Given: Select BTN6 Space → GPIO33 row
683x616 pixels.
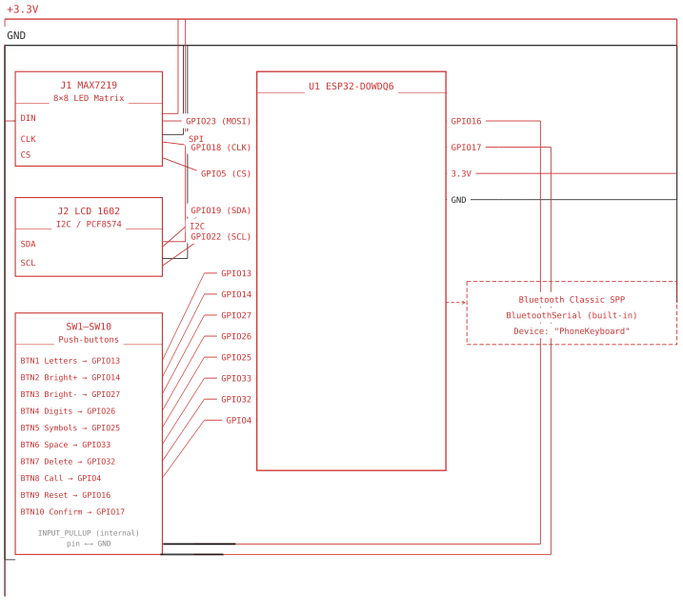Looking at the screenshot, I should pyautogui.click(x=66, y=445).
